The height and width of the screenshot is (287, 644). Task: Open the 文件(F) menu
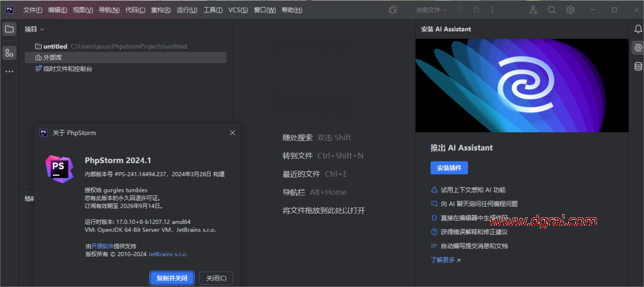[x=33, y=10]
